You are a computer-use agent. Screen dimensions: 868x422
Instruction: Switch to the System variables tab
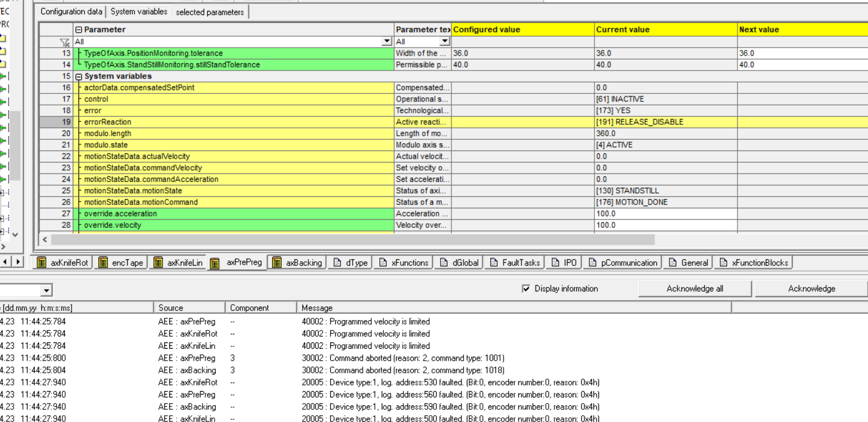pyautogui.click(x=139, y=11)
